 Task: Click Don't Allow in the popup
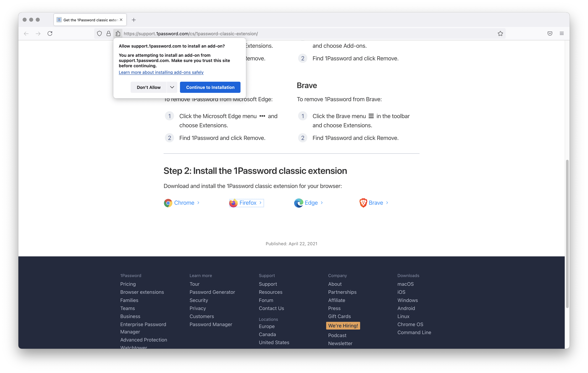point(148,87)
